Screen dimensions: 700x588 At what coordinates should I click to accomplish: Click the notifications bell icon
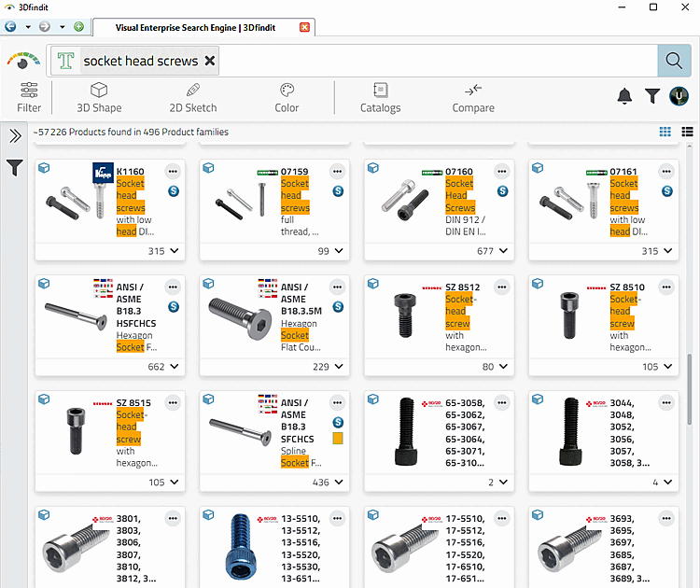pyautogui.click(x=624, y=96)
